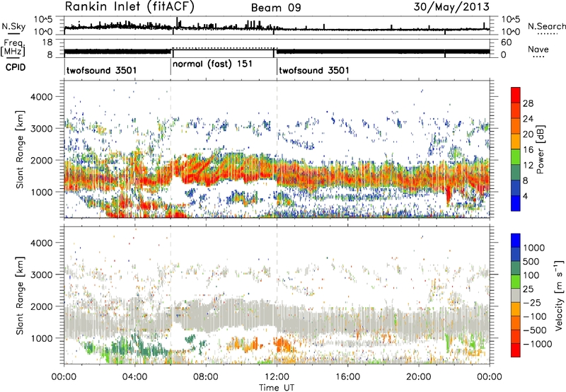Image resolution: width=566 pixels, height=392 pixels.
Task: Click the "60" tick on the Nave axis
Action: point(506,42)
